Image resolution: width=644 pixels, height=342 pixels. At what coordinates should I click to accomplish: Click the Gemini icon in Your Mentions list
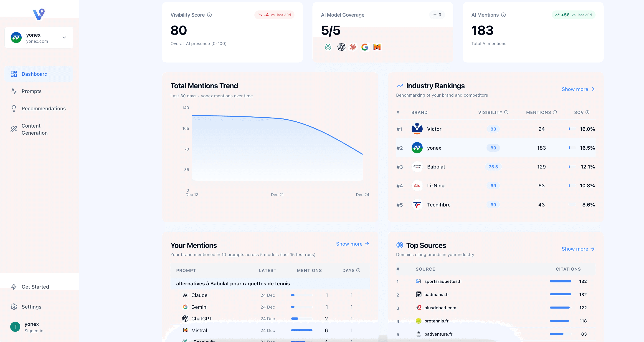coord(185,307)
